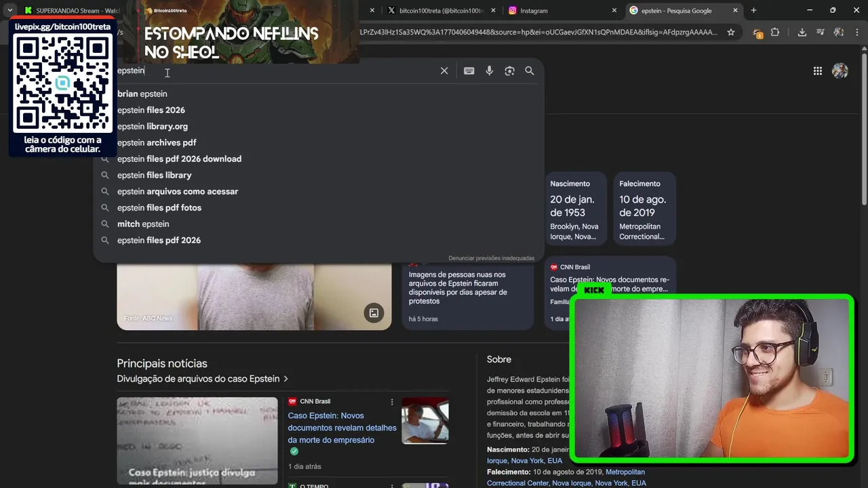
Task: Open 'Caso Epstein: Novos documentos revelam detalhes' headline
Action: click(x=342, y=428)
